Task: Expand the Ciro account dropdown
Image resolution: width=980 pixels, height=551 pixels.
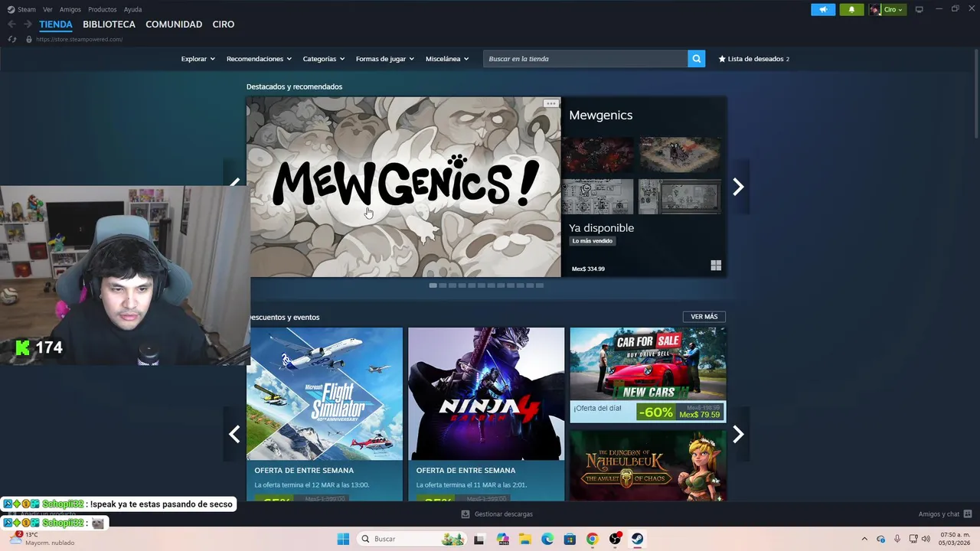Action: click(x=887, y=9)
